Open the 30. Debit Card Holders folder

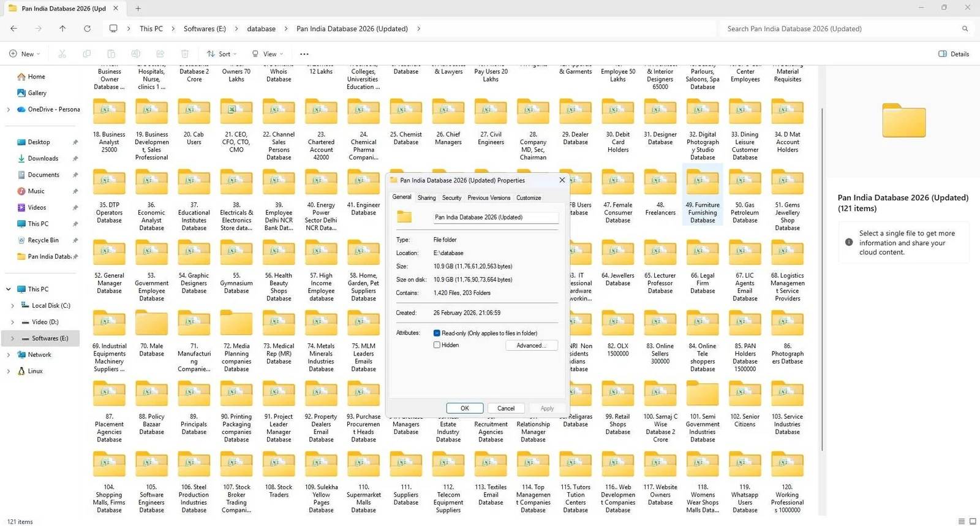tap(618, 126)
